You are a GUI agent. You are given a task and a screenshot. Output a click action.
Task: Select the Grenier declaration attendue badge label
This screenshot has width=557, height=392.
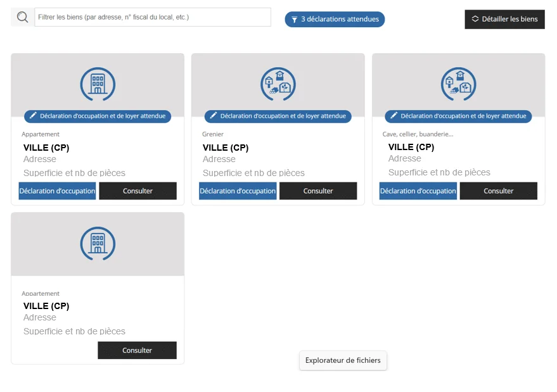[x=283, y=116]
